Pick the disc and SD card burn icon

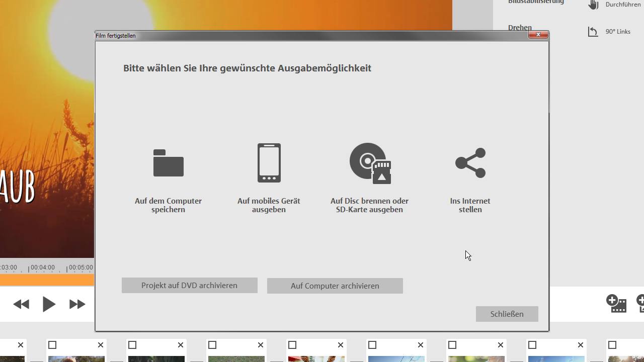pyautogui.click(x=370, y=163)
